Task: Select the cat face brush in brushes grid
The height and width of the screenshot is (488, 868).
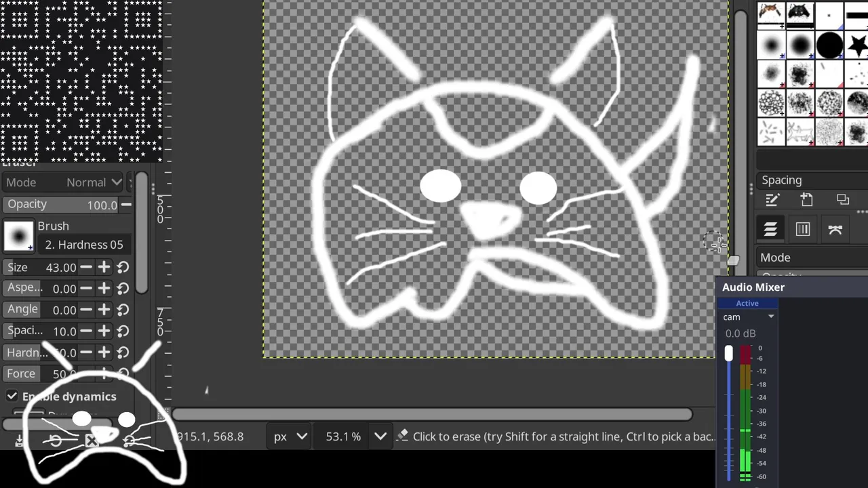Action: 770,14
